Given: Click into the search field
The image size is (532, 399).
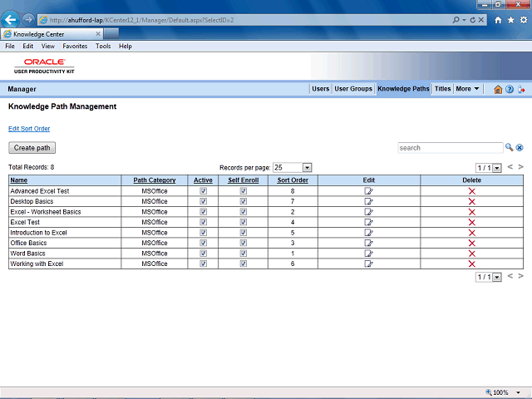Looking at the screenshot, I should click(x=451, y=148).
